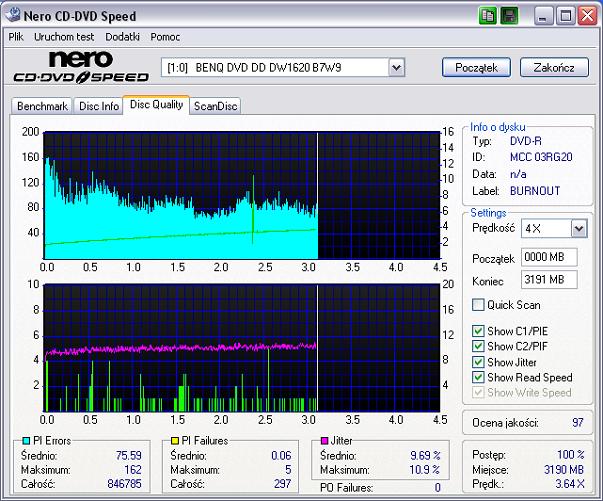Click the copy-to-clipboard green icon in title bar
Screen dimensions: 603x501
(488, 16)
